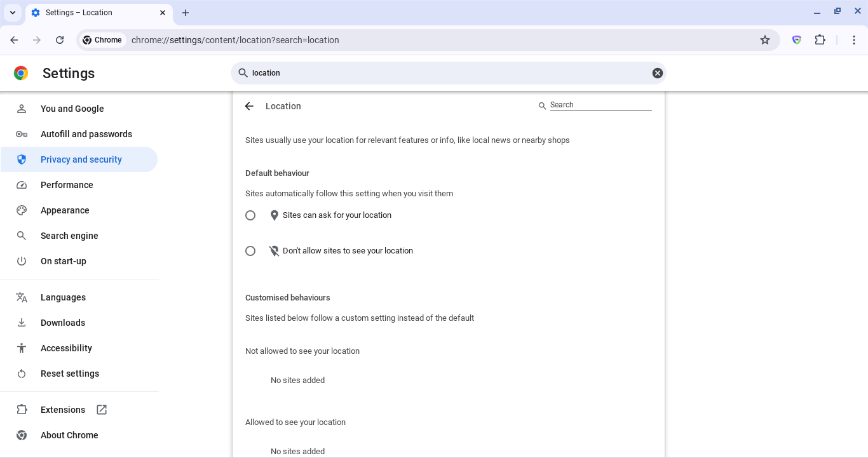Go back using browser back arrow
Viewport: 868px width, 458px height.
tap(14, 40)
